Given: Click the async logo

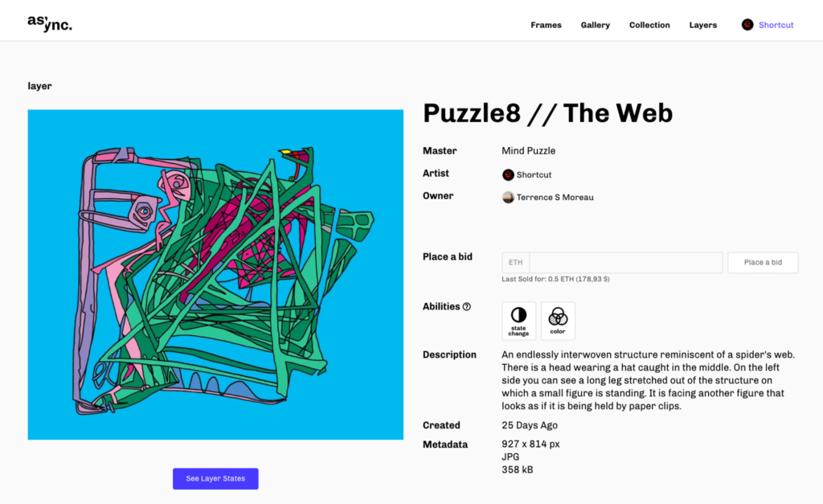Looking at the screenshot, I should click(50, 23).
